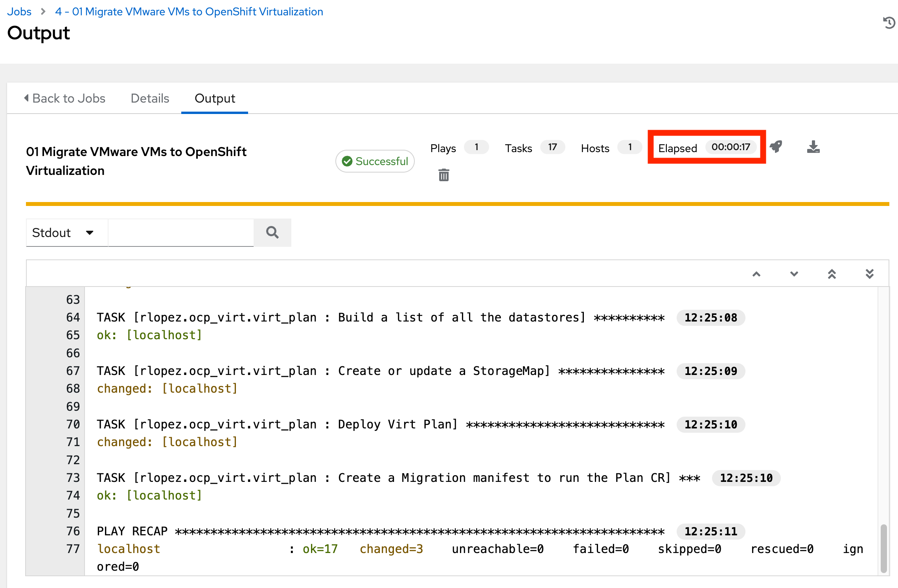Select the Output tab
Viewport: 898px width, 588px height.
coord(215,98)
